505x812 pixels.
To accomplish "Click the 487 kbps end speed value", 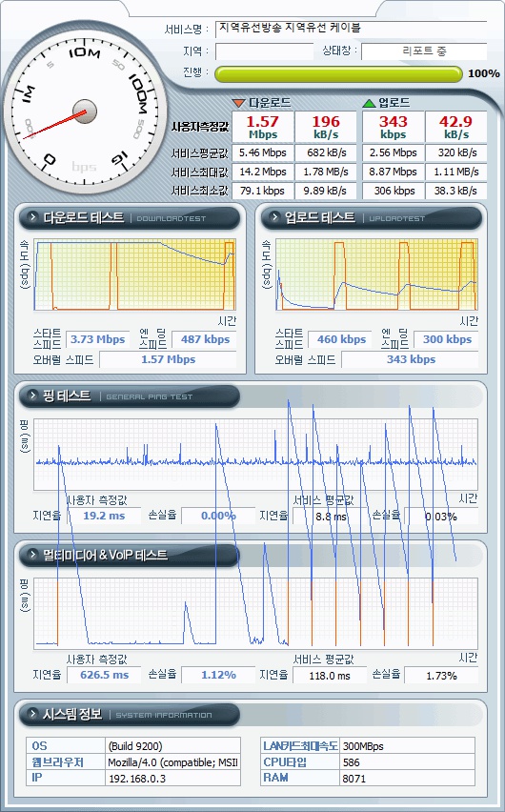I will (205, 339).
